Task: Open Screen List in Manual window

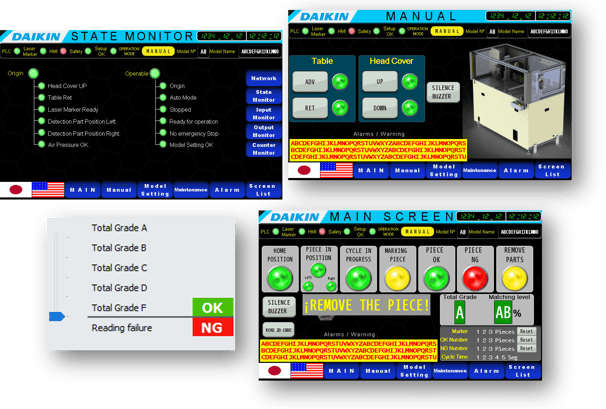Action: [x=552, y=170]
